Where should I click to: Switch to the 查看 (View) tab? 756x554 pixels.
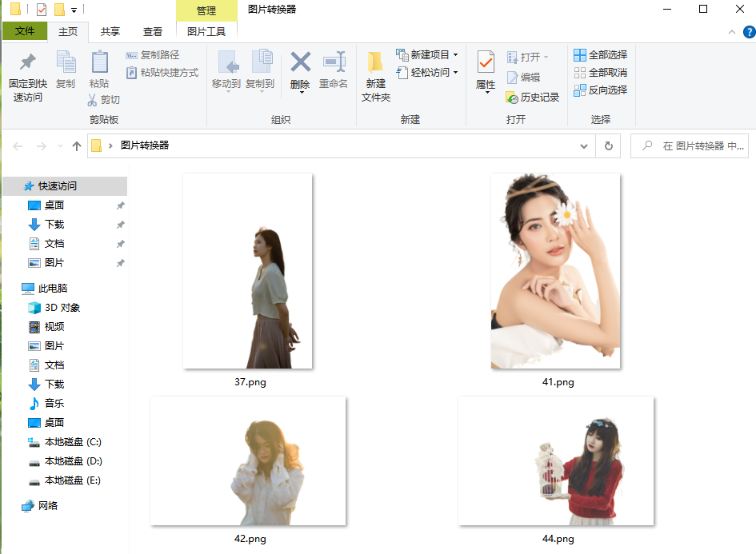click(x=153, y=32)
